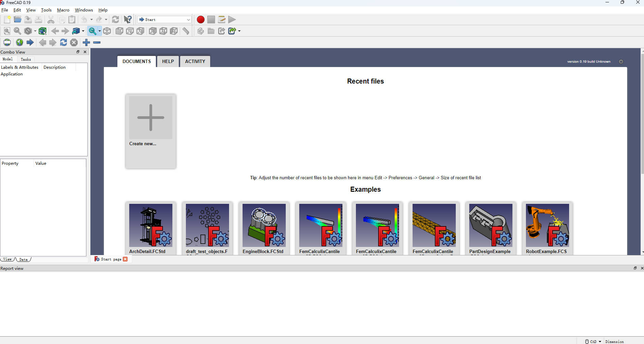
Task: Click the Measure Distance ruler icon
Action: coord(186,31)
